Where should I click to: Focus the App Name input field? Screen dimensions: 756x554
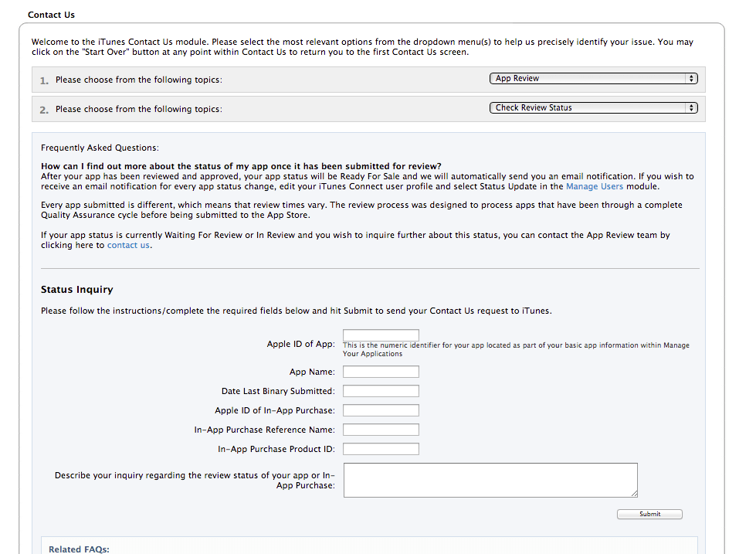(x=381, y=372)
